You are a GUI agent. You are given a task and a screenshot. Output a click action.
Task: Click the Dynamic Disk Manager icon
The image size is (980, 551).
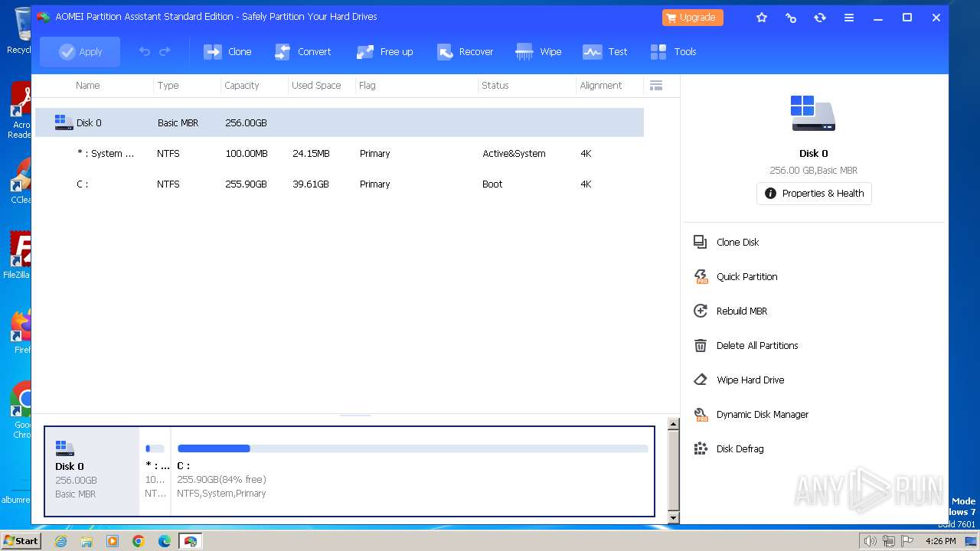[x=700, y=414]
